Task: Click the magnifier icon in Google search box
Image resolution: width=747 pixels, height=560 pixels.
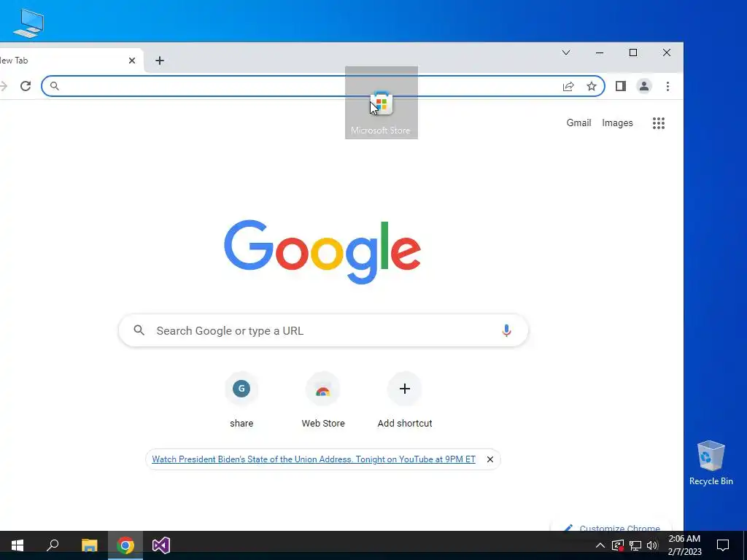Action: tap(139, 330)
